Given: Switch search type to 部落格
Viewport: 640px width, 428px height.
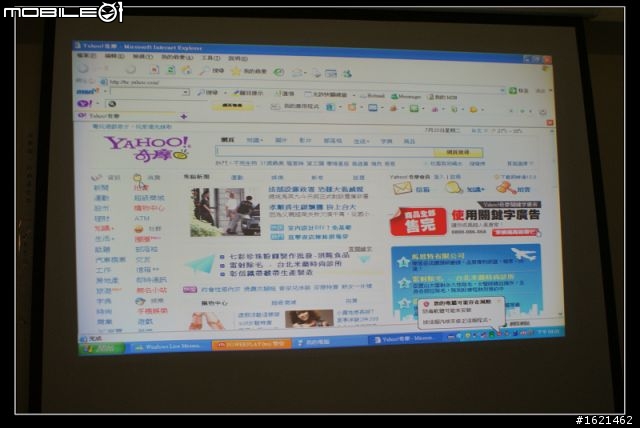Looking at the screenshot, I should [333, 141].
